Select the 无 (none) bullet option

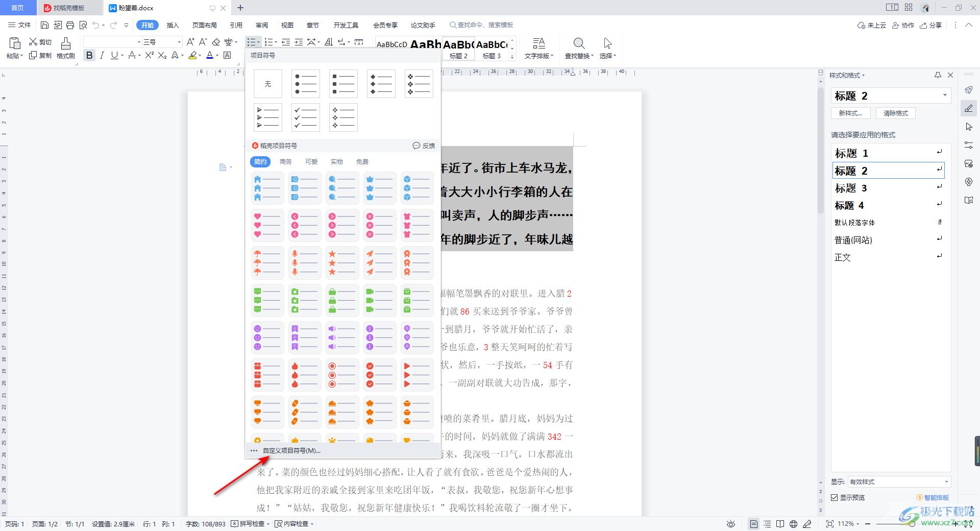point(268,84)
